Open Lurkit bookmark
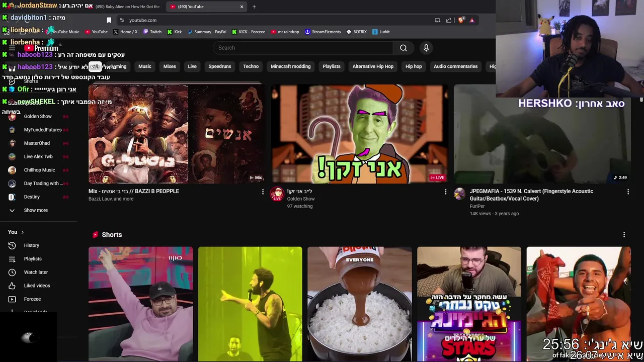 (x=381, y=32)
